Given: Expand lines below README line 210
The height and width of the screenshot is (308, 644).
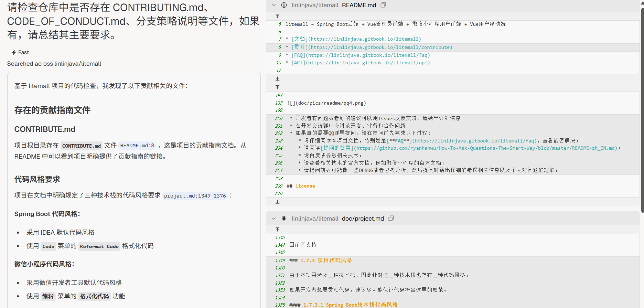Looking at the screenshot, I should (x=278, y=202).
